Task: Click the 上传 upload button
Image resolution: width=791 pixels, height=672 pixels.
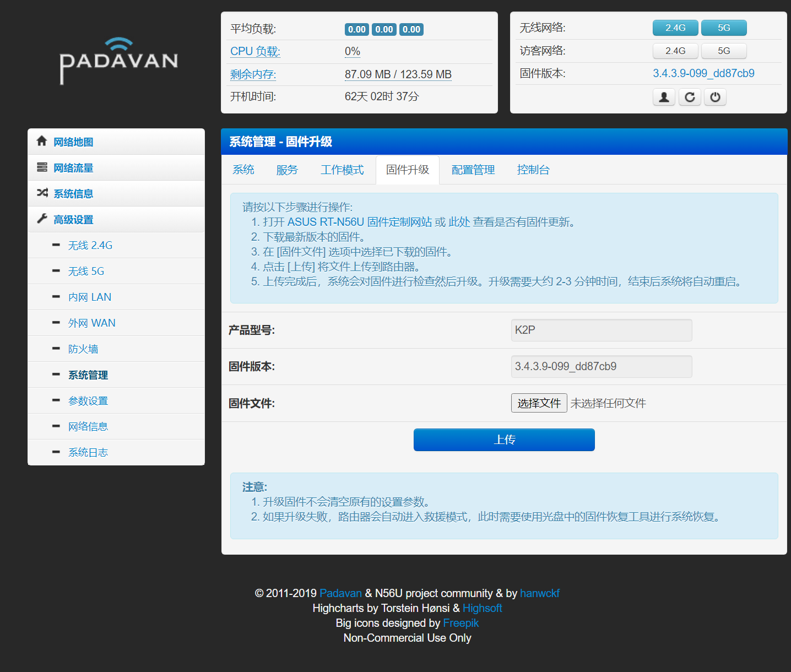Action: point(503,440)
